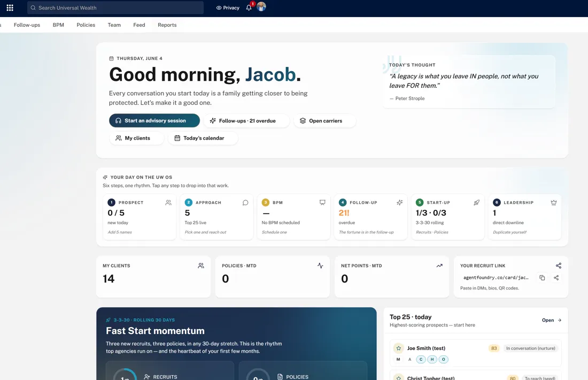The width and height of the screenshot is (588, 380).
Task: Open the user profile avatar
Action: [261, 7]
